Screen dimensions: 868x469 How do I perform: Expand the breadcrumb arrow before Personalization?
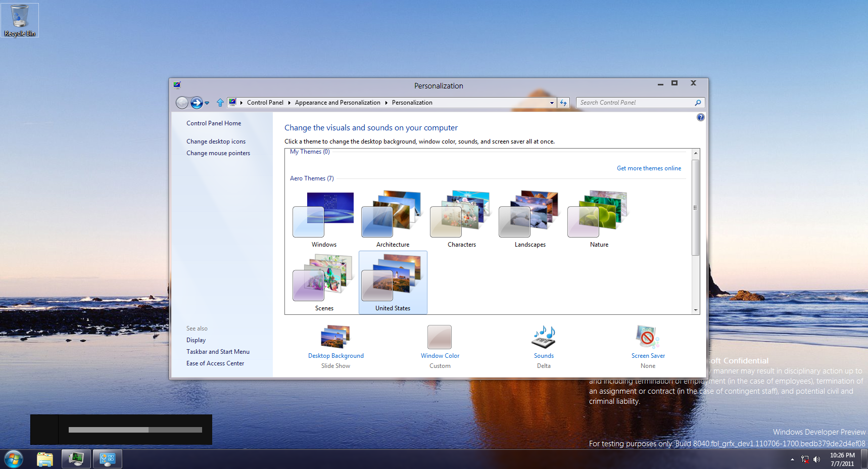pyautogui.click(x=386, y=103)
